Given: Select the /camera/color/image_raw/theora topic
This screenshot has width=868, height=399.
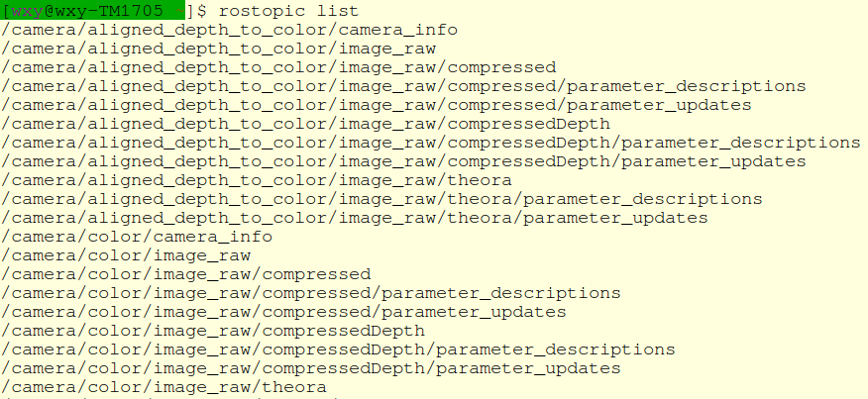Looking at the screenshot, I should [x=164, y=387].
